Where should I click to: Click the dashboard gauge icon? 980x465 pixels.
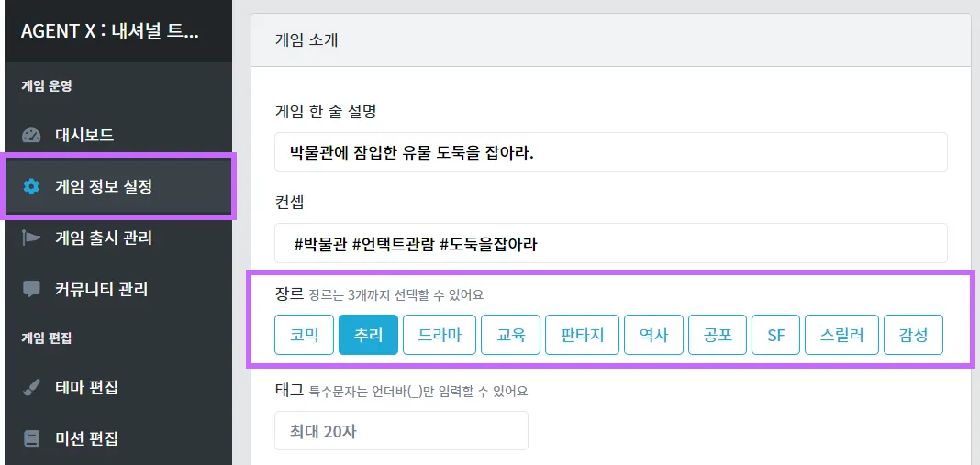[x=31, y=136]
